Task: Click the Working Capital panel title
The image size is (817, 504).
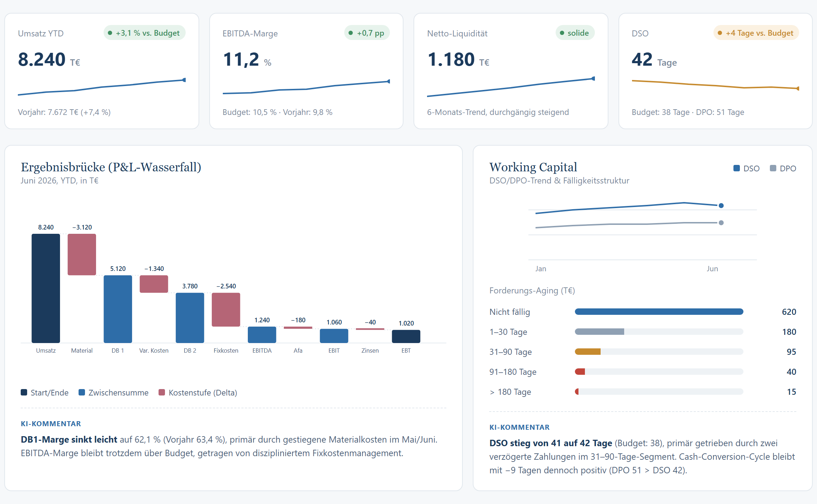Action: [533, 167]
